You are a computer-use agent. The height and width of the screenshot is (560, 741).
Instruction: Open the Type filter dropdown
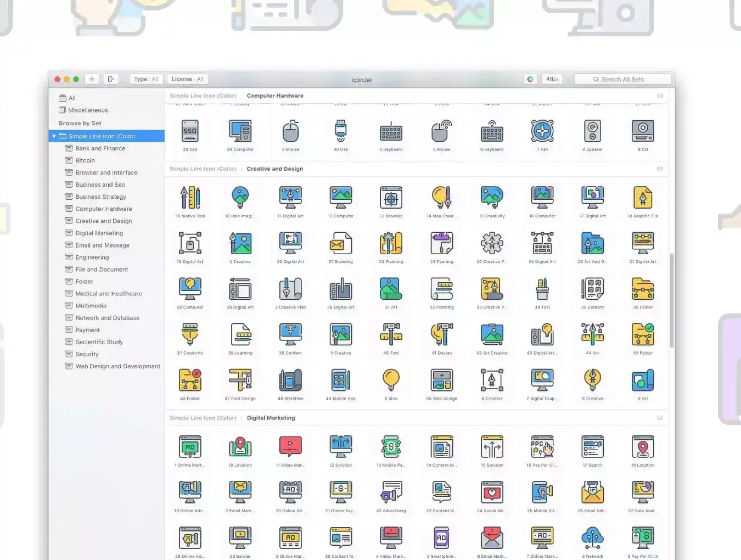[146, 79]
